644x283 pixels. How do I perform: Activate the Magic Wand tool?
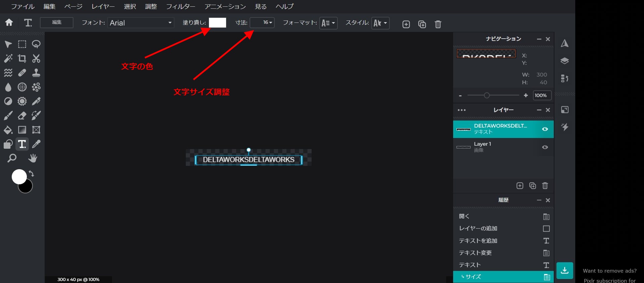coord(8,58)
